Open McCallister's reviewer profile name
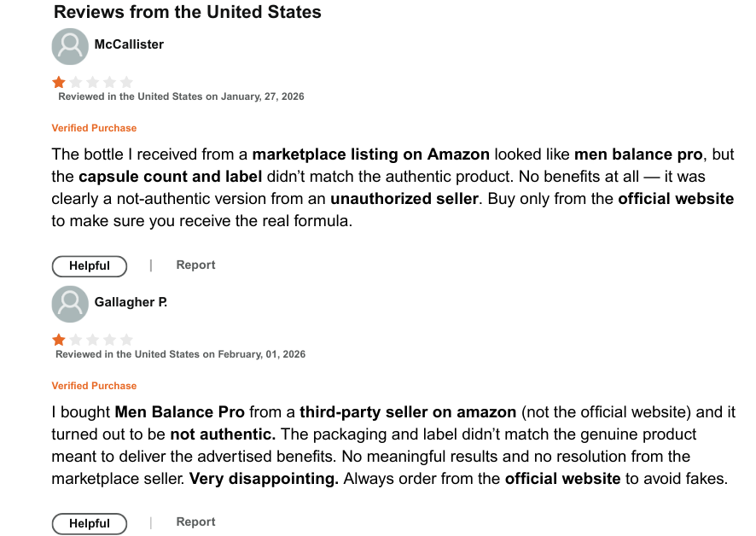This screenshot has width=756, height=536. click(x=129, y=44)
